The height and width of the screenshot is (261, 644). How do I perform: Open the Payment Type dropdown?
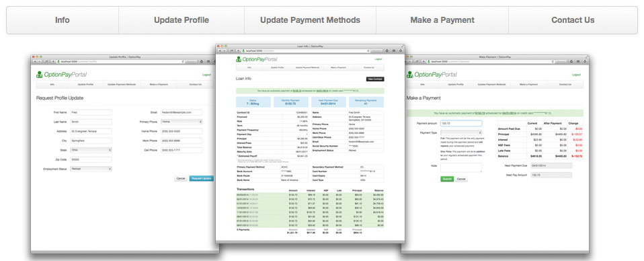461,133
